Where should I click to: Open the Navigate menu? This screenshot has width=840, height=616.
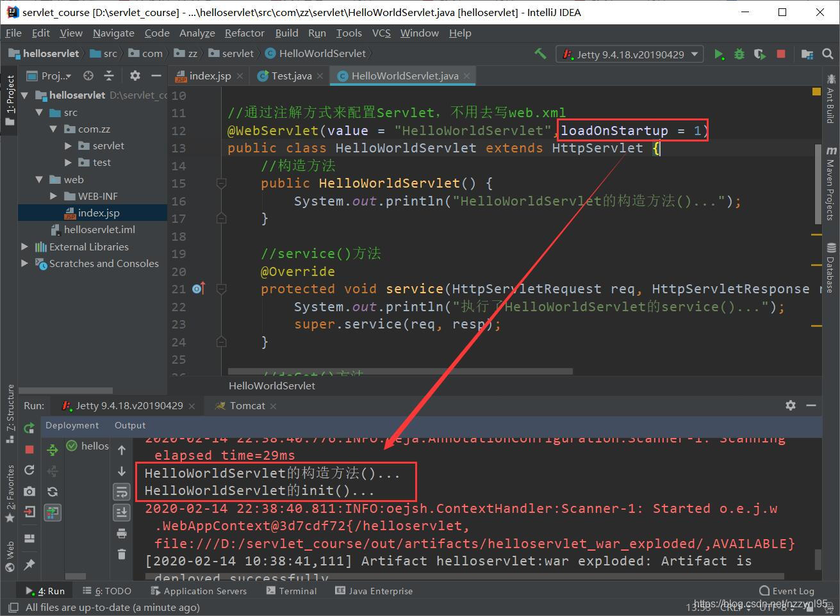[113, 33]
